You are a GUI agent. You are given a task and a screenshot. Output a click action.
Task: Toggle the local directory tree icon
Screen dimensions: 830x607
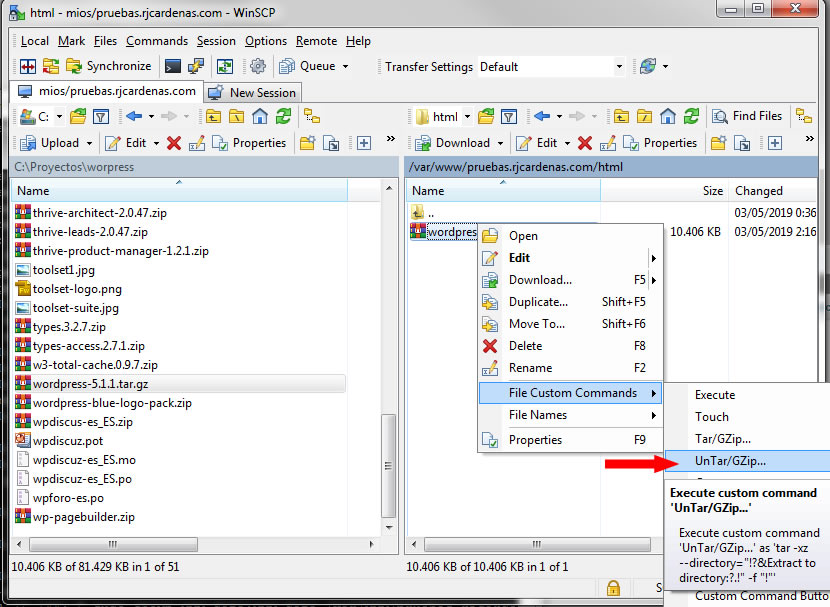(x=312, y=116)
